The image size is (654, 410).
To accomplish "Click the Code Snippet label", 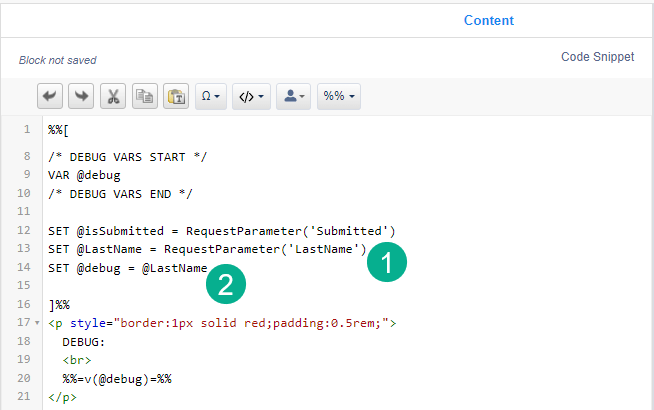I will click(x=597, y=57).
